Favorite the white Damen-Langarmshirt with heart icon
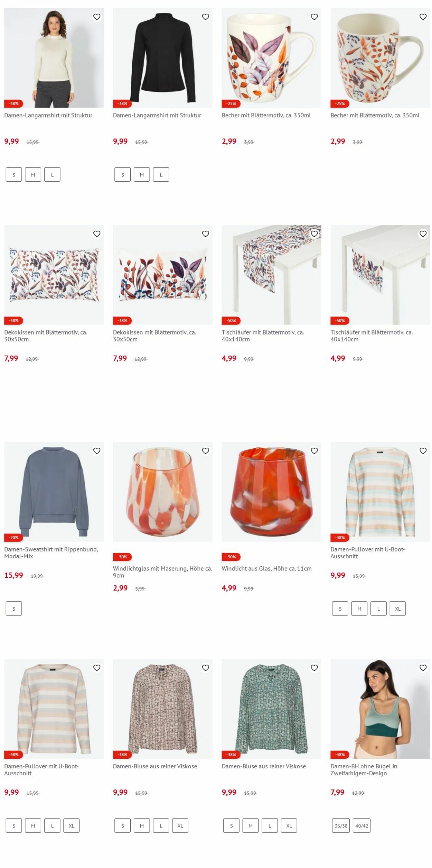The width and height of the screenshot is (432, 868). (97, 17)
